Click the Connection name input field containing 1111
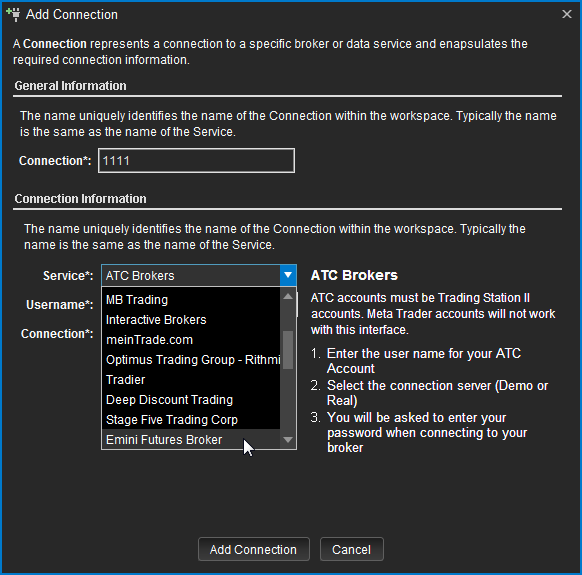This screenshot has height=575, width=582. (x=196, y=160)
